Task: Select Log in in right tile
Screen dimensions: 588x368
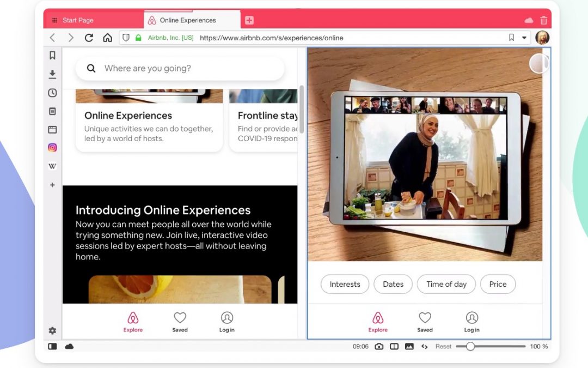Action: [471, 322]
